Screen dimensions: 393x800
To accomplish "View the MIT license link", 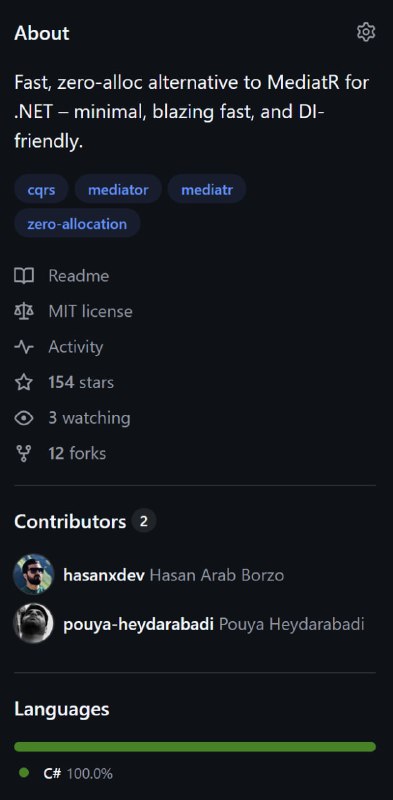I will [90, 311].
